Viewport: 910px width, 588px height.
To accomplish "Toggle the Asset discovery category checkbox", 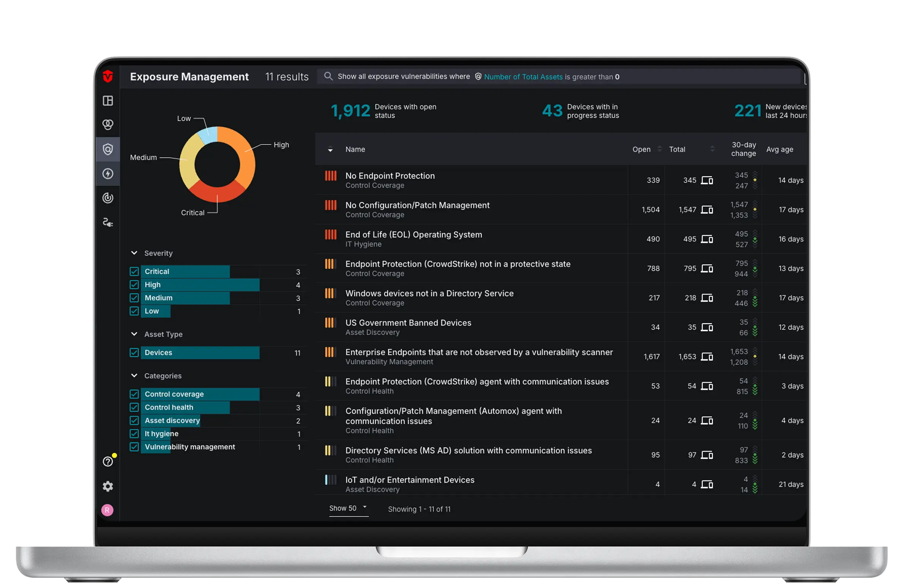I will (x=134, y=420).
